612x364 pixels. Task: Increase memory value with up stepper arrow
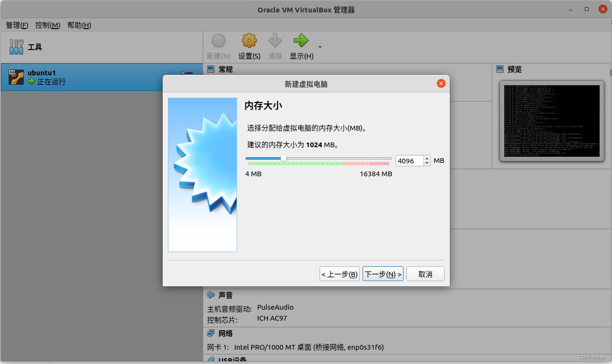pos(427,158)
